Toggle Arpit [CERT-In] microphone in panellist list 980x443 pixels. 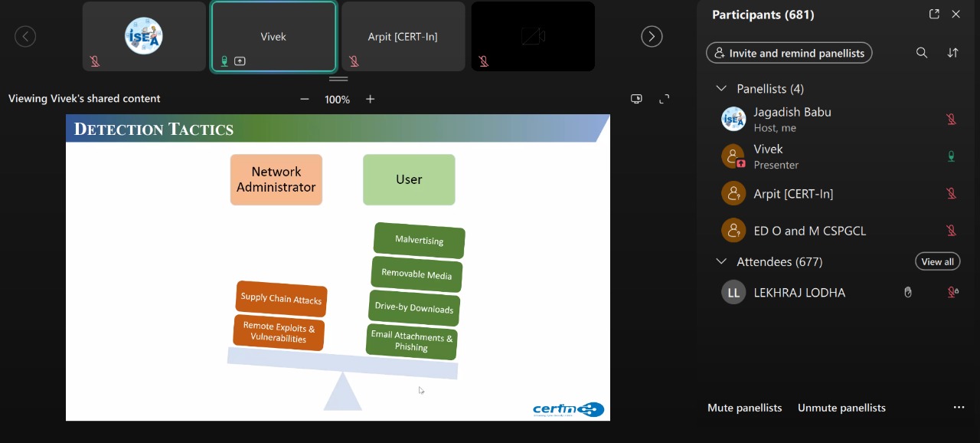(x=951, y=194)
